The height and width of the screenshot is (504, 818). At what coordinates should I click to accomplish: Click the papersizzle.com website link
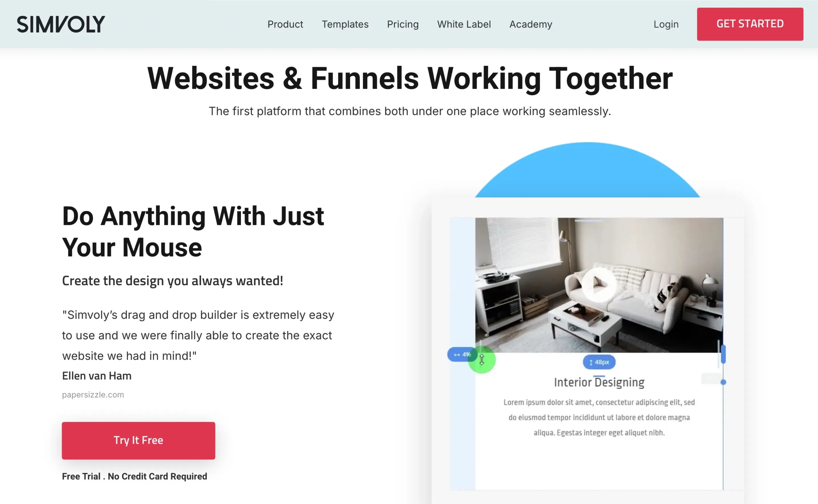tap(93, 395)
